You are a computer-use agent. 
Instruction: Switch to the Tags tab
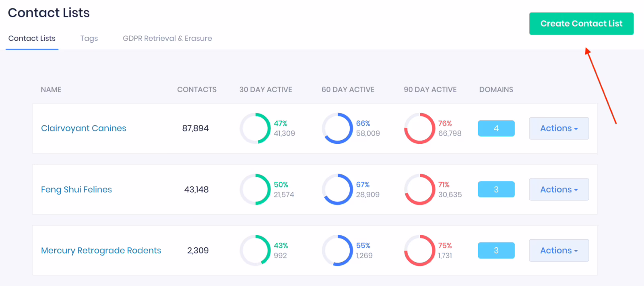[x=89, y=38]
